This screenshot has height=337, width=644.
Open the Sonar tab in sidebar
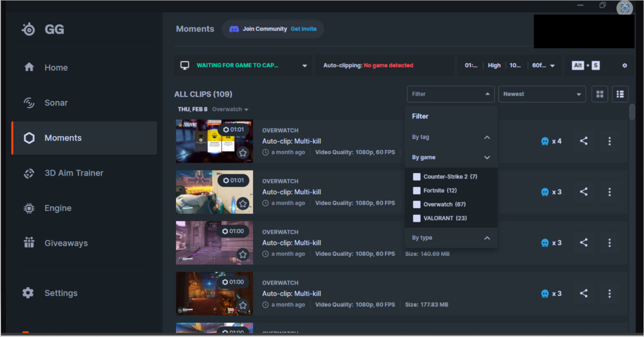(56, 103)
